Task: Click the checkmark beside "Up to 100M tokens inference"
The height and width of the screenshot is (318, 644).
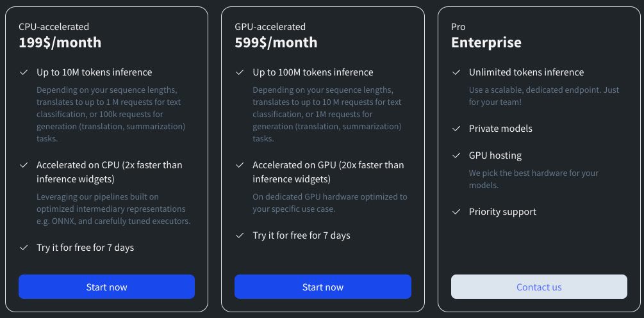Action: (x=240, y=72)
